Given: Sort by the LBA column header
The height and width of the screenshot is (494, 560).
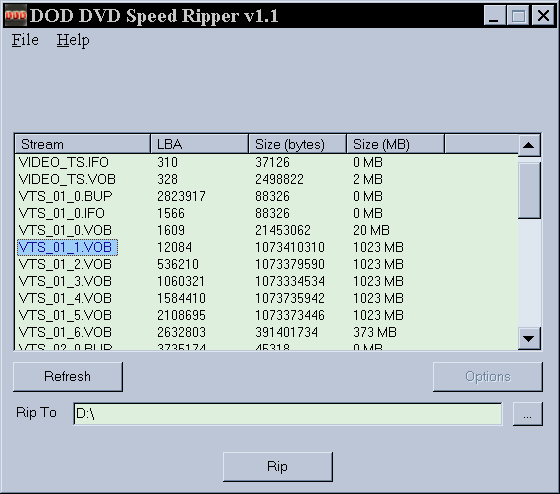Looking at the screenshot, I should pyautogui.click(x=199, y=144).
